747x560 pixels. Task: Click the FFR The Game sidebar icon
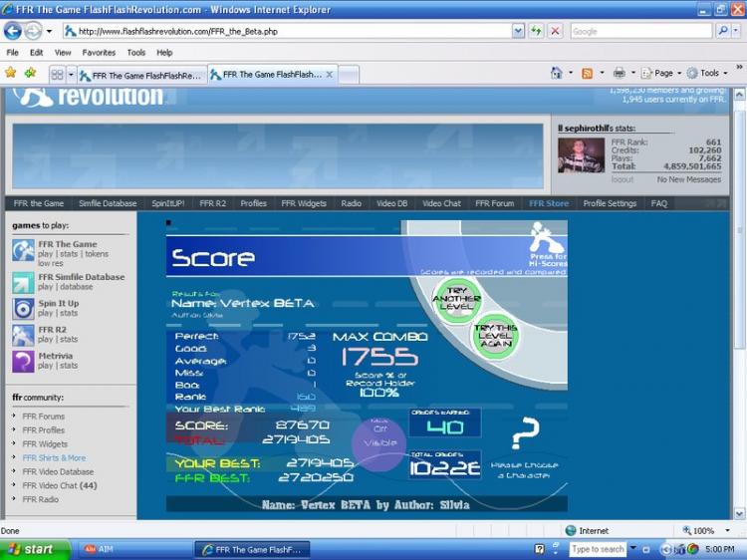[x=23, y=249]
